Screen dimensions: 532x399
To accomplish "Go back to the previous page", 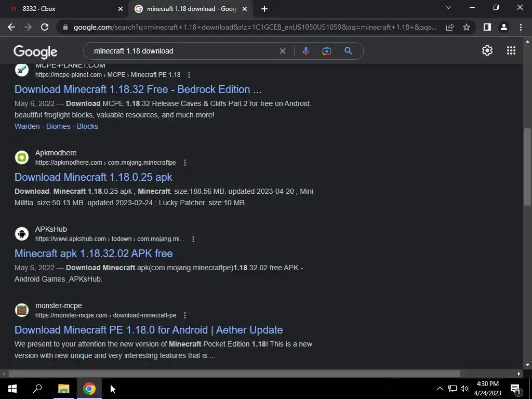I will pyautogui.click(x=11, y=27).
